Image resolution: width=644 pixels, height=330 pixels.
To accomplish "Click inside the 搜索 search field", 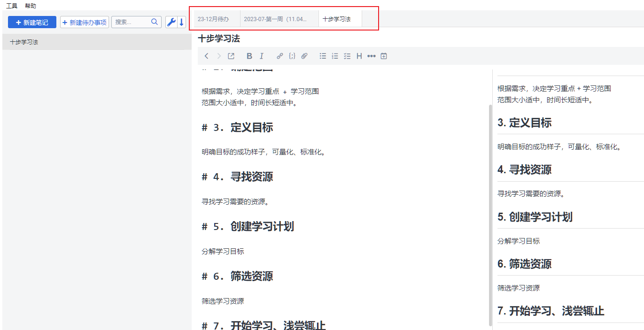I will [x=133, y=22].
